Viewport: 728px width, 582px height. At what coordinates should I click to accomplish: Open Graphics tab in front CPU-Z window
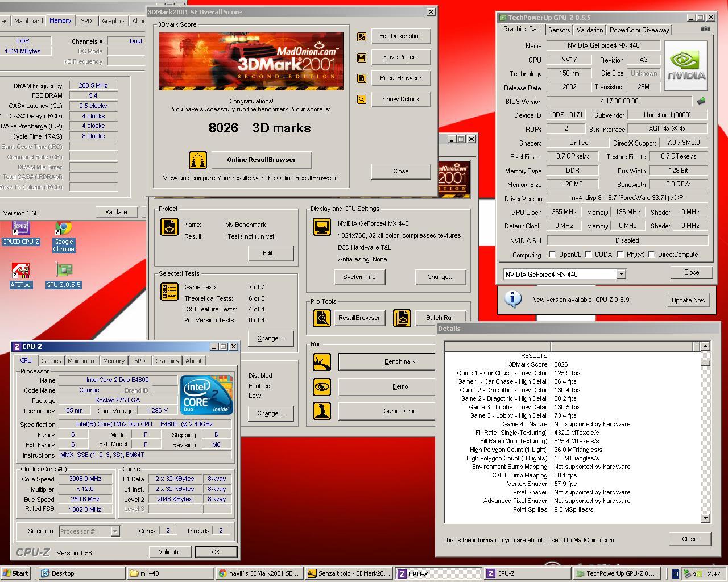[x=167, y=361]
